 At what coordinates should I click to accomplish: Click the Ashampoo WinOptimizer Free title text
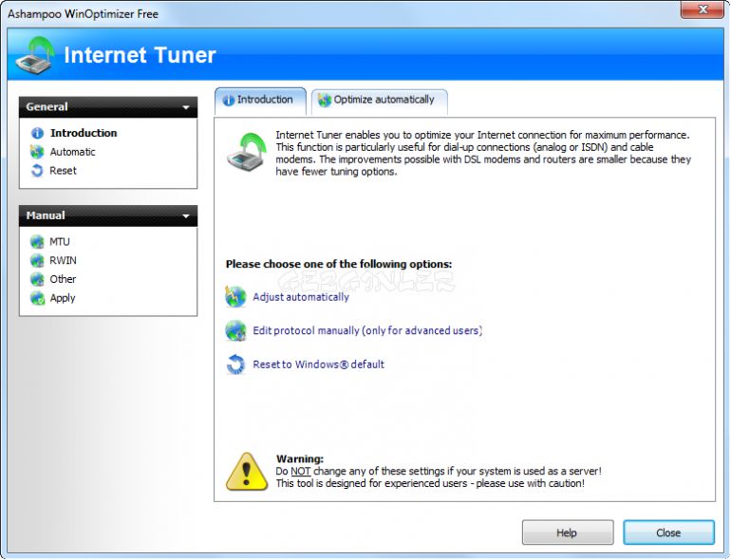tap(83, 14)
